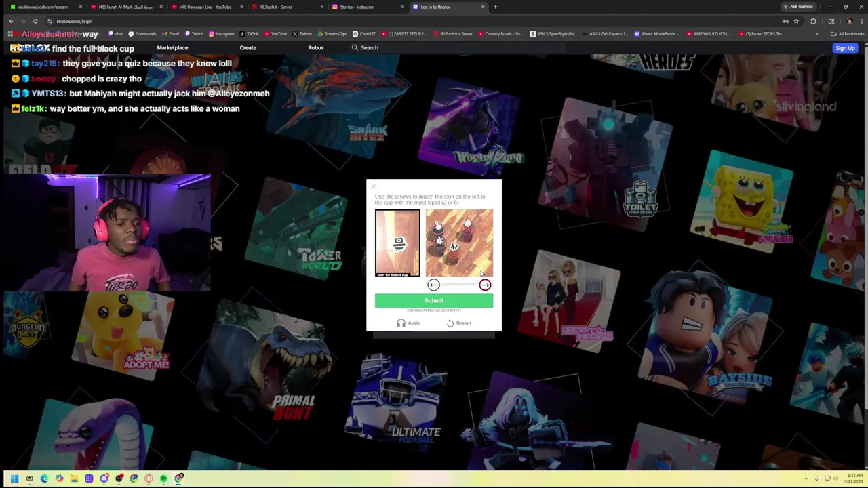Submit the captcha answer

434,300
